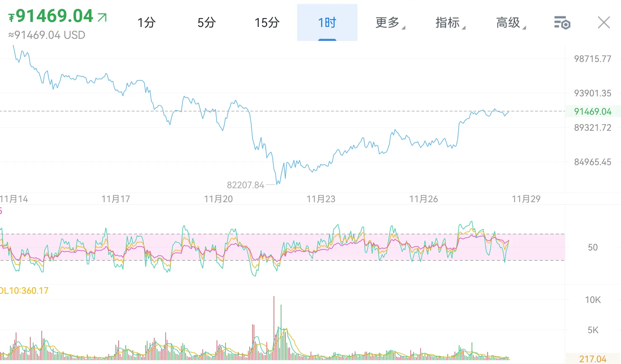Screen dimensions: 621x364
Task: Click the VOL10:360.17 indicator label
Action: (x=24, y=290)
